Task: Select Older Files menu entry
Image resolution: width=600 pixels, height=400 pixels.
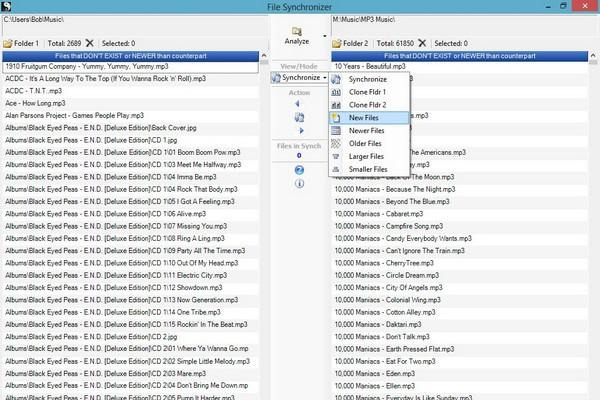Action: click(369, 144)
